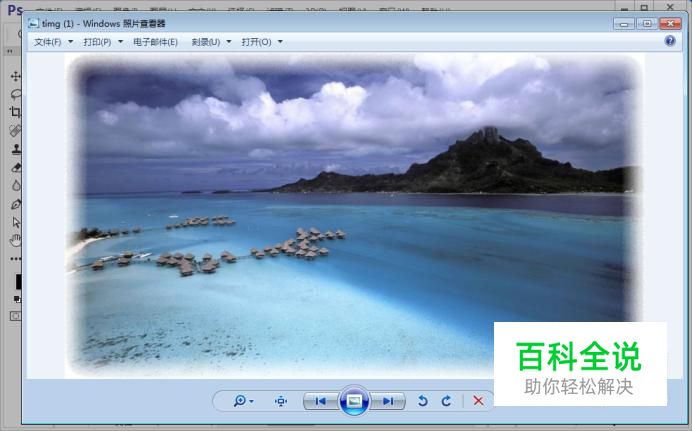Viewport: 692px width, 431px height.
Task: Select the Blur droplet tool in Photoshop
Action: (16, 185)
